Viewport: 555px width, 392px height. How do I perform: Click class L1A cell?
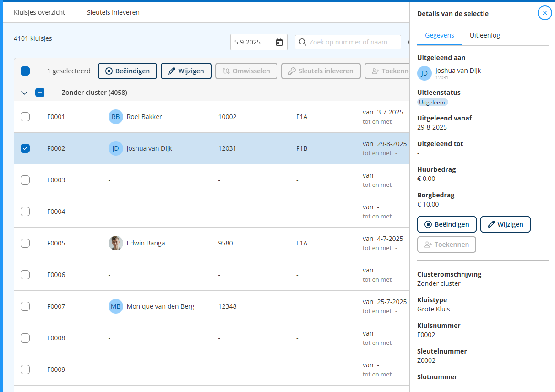pyautogui.click(x=302, y=243)
